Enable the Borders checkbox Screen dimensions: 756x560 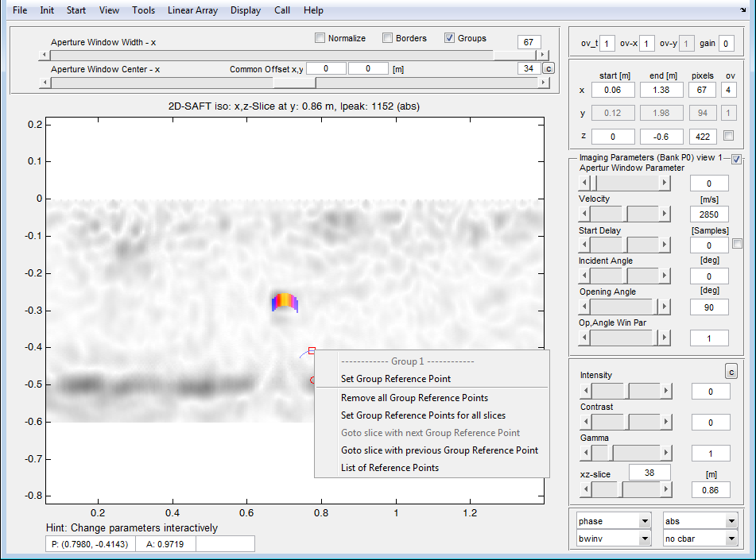click(387, 38)
